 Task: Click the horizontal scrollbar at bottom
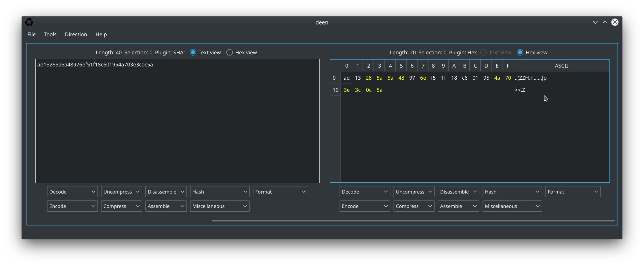[413, 221]
